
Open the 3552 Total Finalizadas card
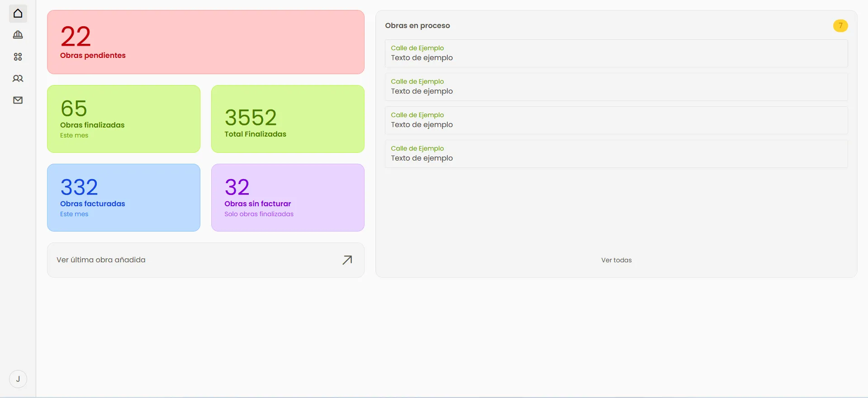tap(288, 119)
